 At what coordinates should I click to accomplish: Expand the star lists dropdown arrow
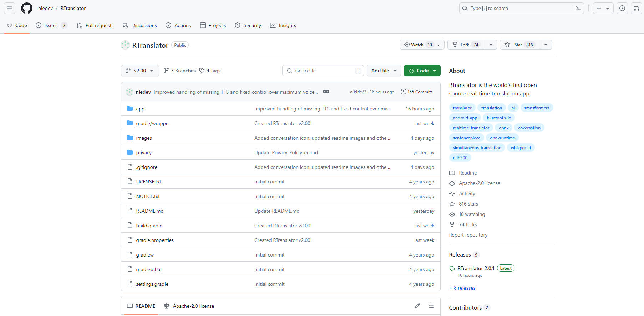(546, 45)
